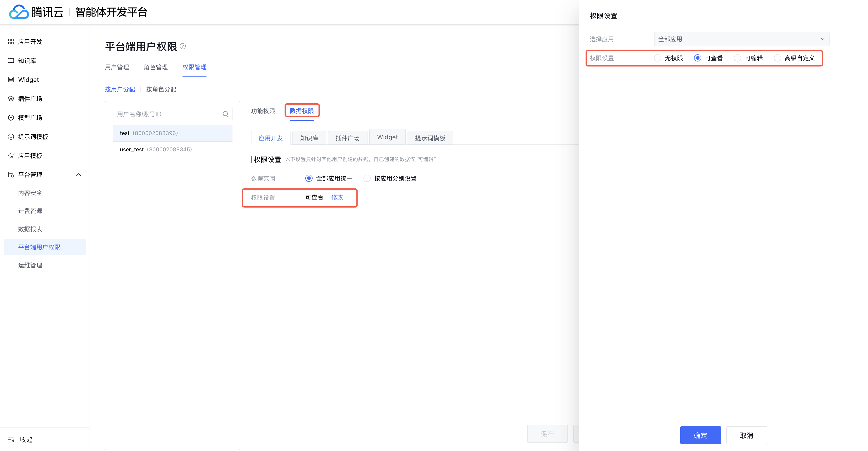Click the search magnifier icon
This screenshot has height=451, width=868.
click(225, 114)
